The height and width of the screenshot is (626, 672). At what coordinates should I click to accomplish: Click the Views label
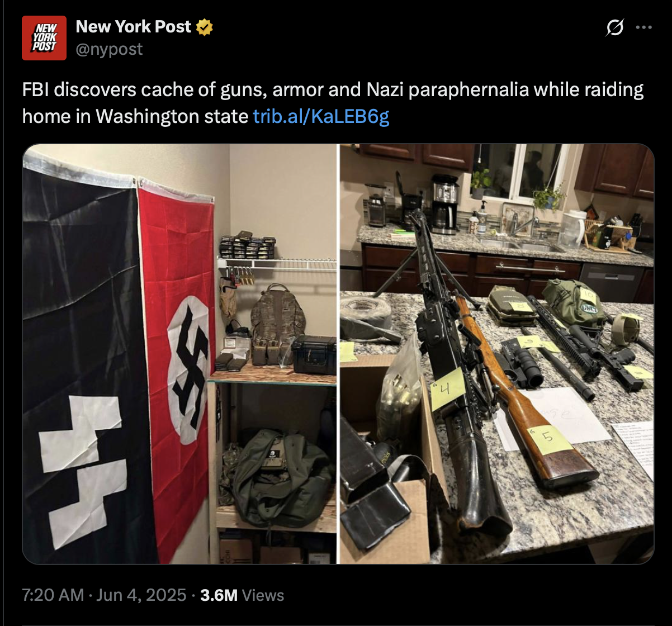(263, 595)
